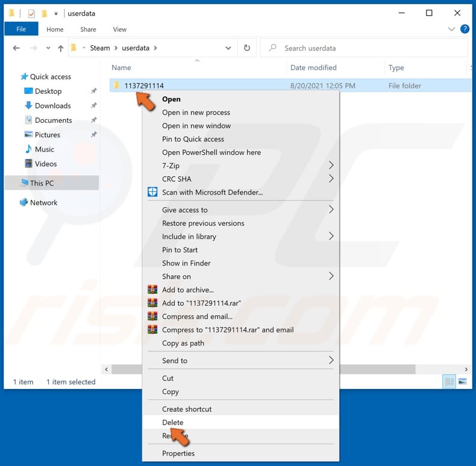The width and height of the screenshot is (476, 466).
Task: Go up one folder level
Action: pos(60,48)
